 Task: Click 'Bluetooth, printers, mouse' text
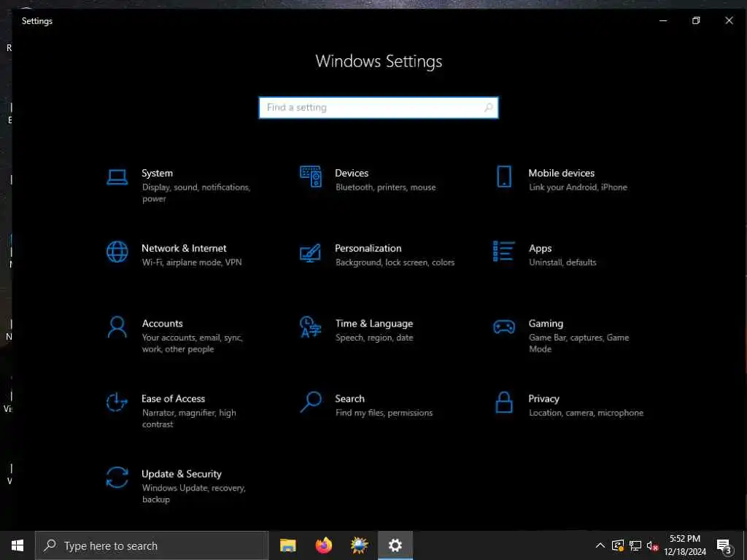click(x=385, y=187)
